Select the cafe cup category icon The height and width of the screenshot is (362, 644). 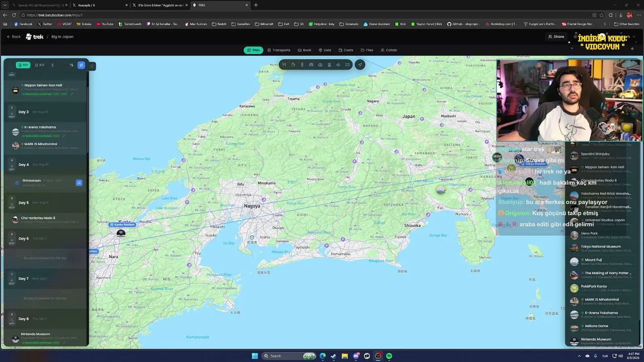point(293,65)
